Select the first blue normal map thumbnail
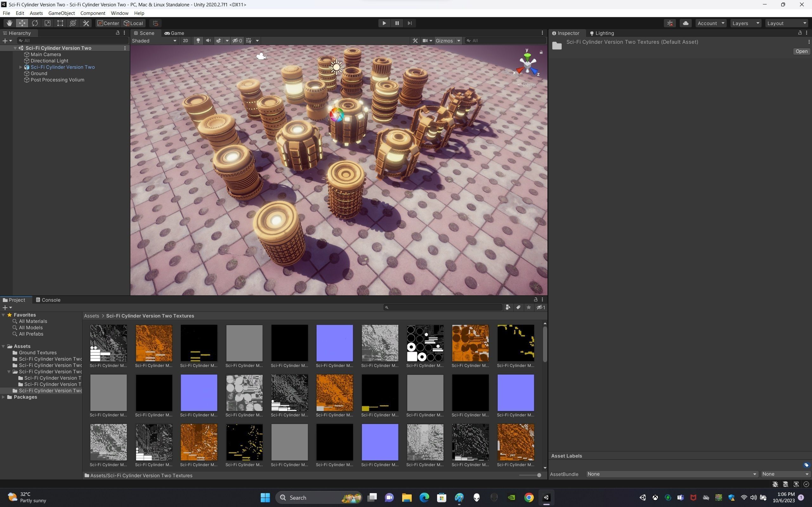Image resolution: width=812 pixels, height=507 pixels. point(334,343)
